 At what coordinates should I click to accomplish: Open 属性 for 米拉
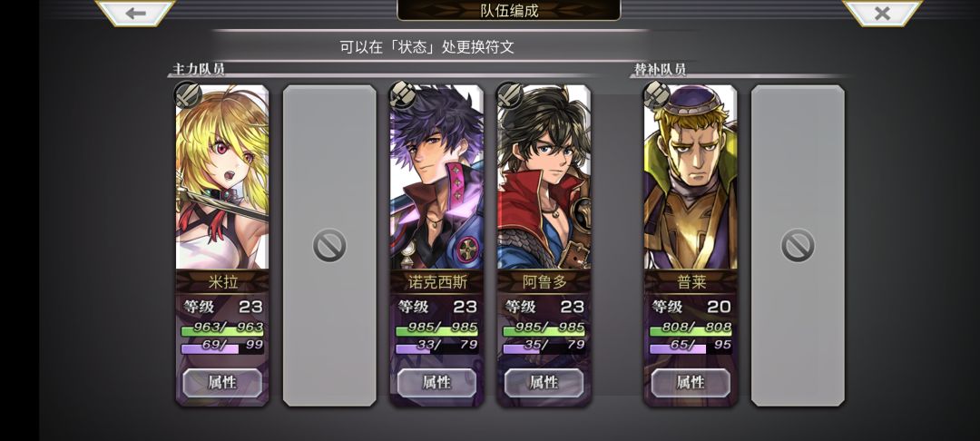point(222,382)
